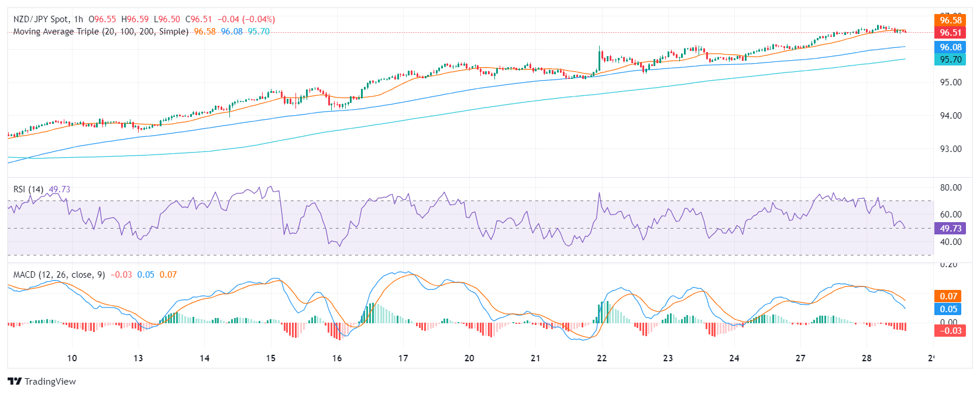Click the 1h timeframe text in title
980x394 pixels.
(78, 19)
